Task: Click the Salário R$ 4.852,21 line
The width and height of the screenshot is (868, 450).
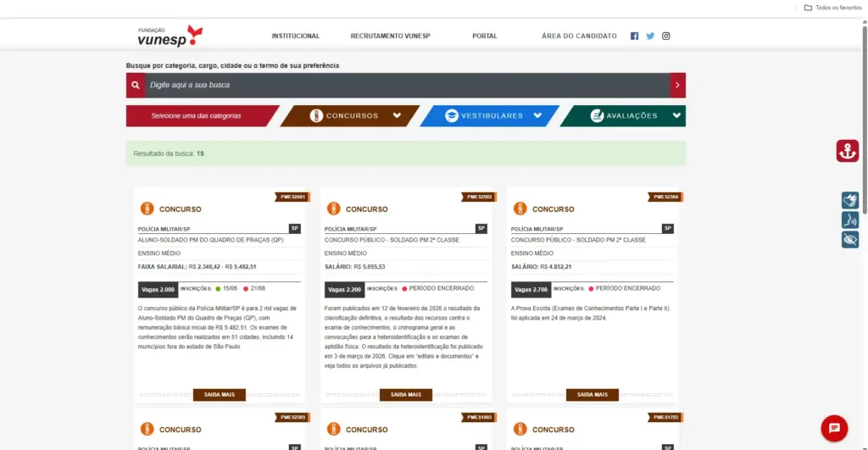Action: 542,267
